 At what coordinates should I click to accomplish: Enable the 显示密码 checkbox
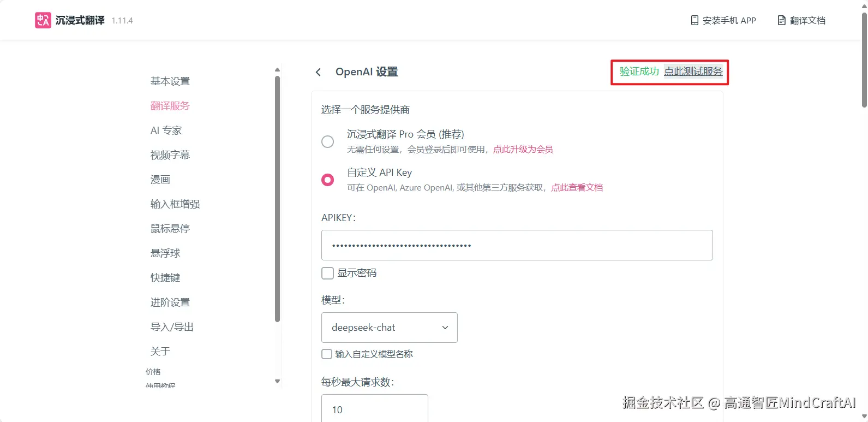(327, 273)
